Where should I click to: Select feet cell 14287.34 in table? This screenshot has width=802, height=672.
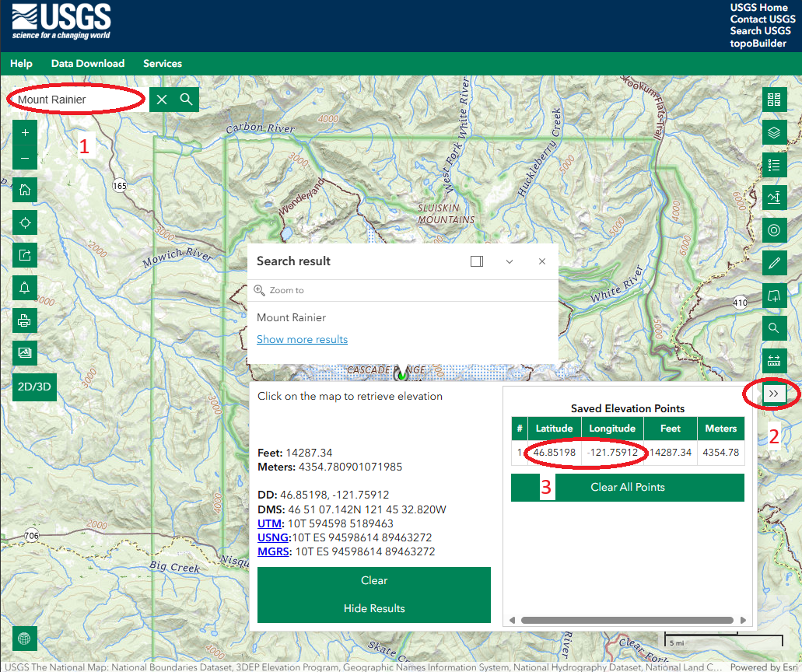tap(670, 453)
